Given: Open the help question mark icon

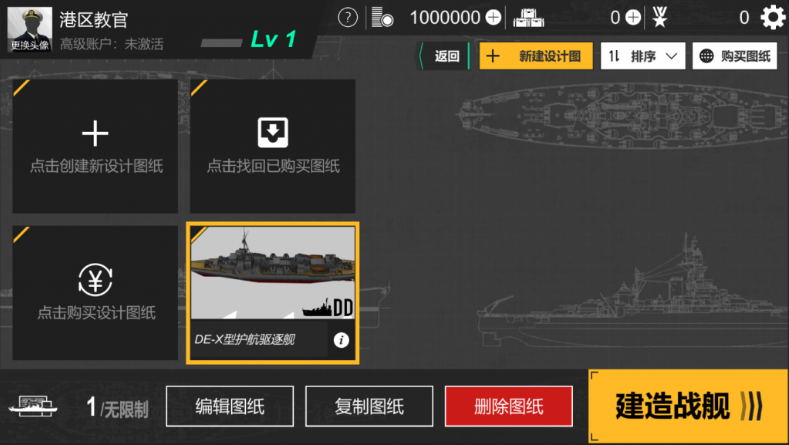Looking at the screenshot, I should (348, 18).
